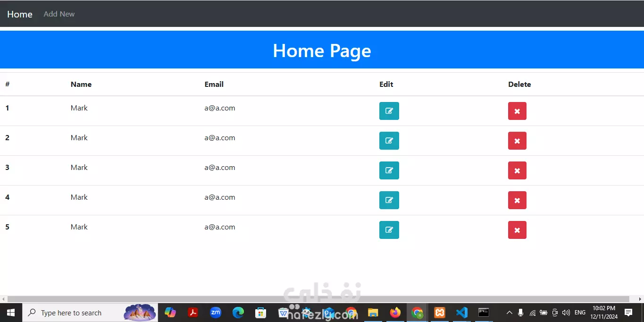
Task: Open File Explorer from the taskbar
Action: [x=373, y=313]
